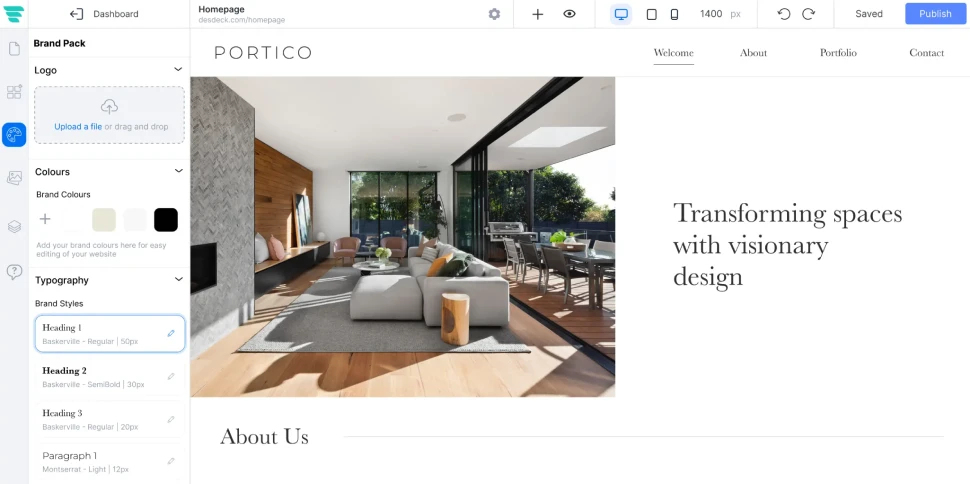Switch to tablet device view

coord(651,14)
